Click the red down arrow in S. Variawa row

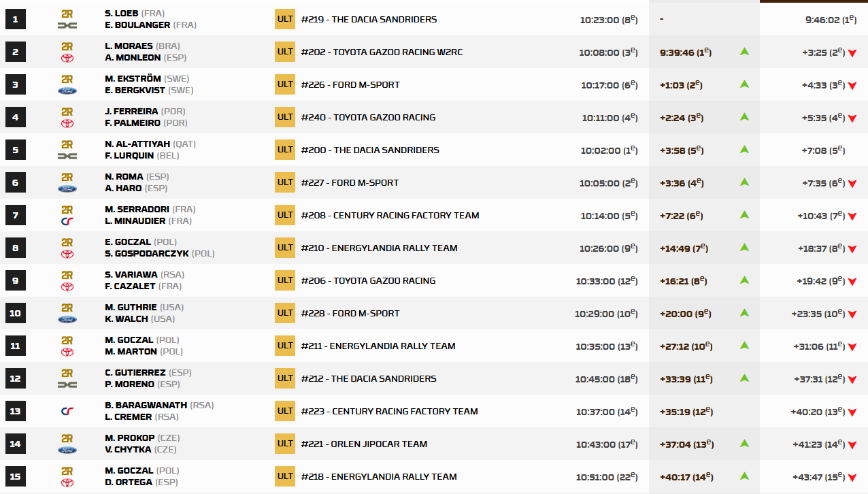point(852,282)
